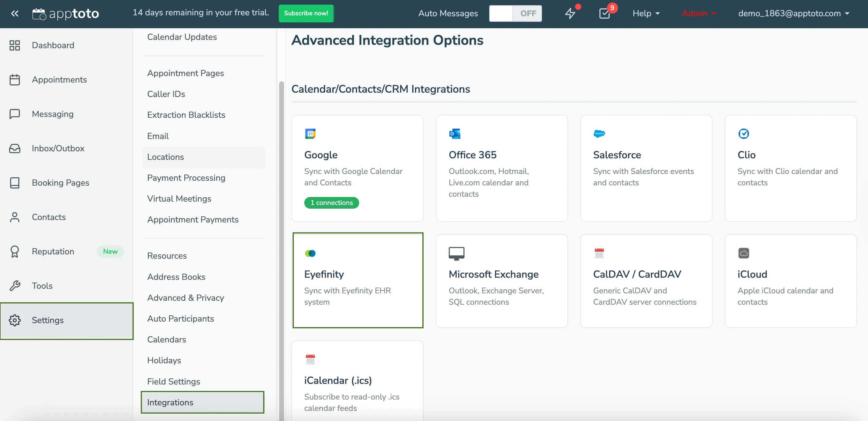
Task: Open Contacts from the left sidebar
Action: 48,217
